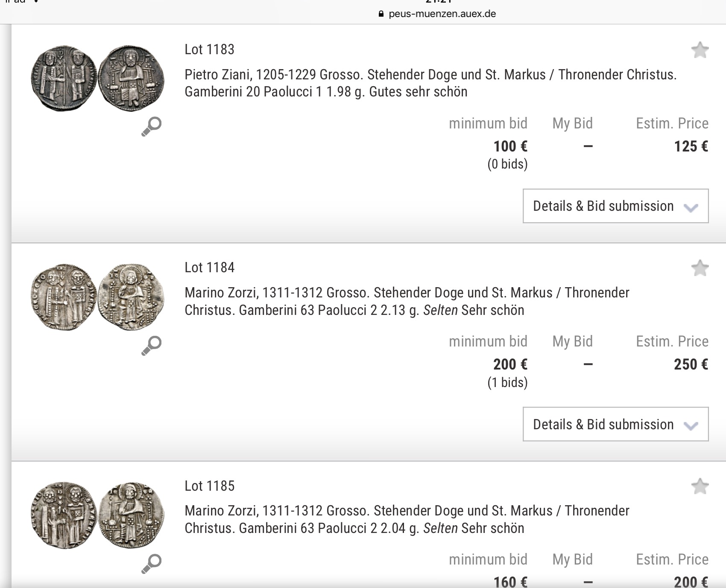The image size is (726, 588).
Task: Click the Lot 1183 heading
Action: tap(209, 49)
